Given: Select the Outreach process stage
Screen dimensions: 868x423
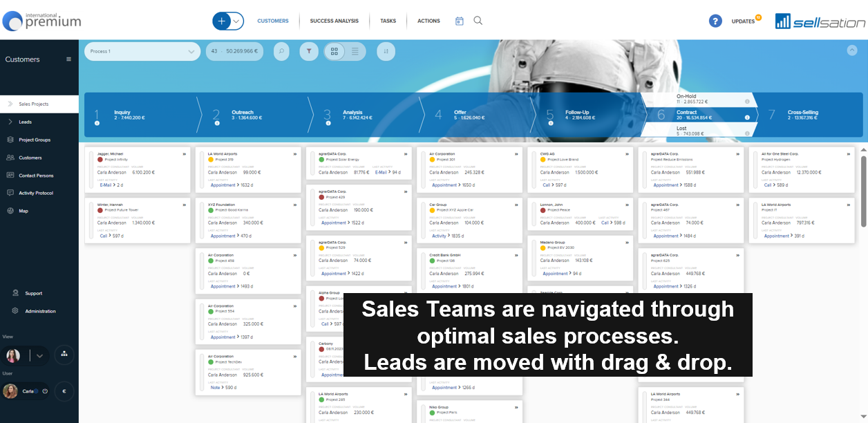Looking at the screenshot, I should click(x=255, y=115).
